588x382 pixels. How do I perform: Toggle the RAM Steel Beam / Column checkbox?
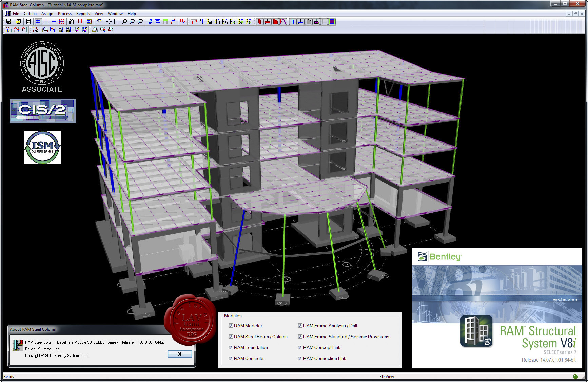[x=231, y=337]
